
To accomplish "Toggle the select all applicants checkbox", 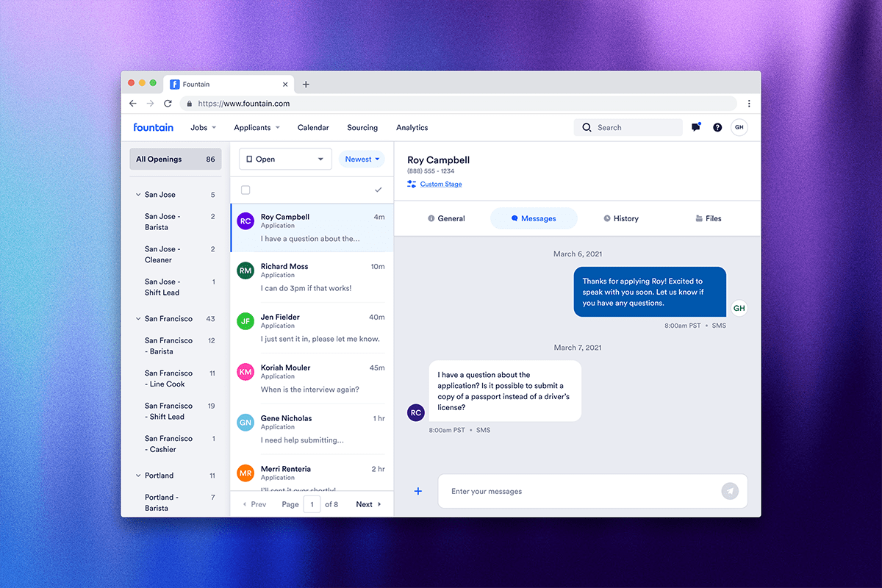I will coord(245,190).
